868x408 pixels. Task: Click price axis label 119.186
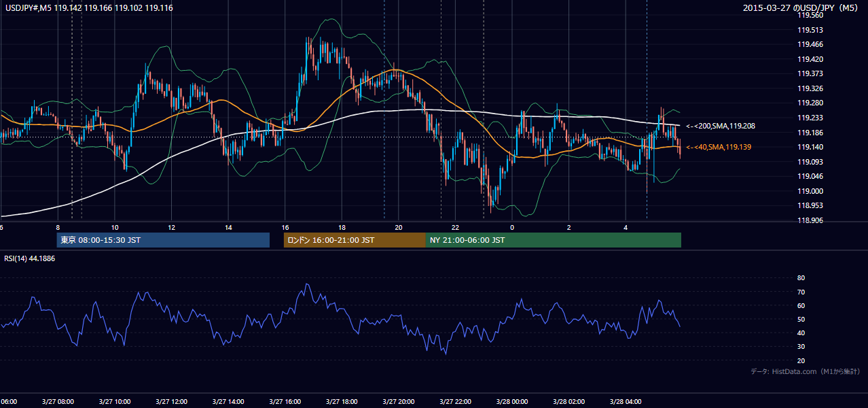coord(810,133)
